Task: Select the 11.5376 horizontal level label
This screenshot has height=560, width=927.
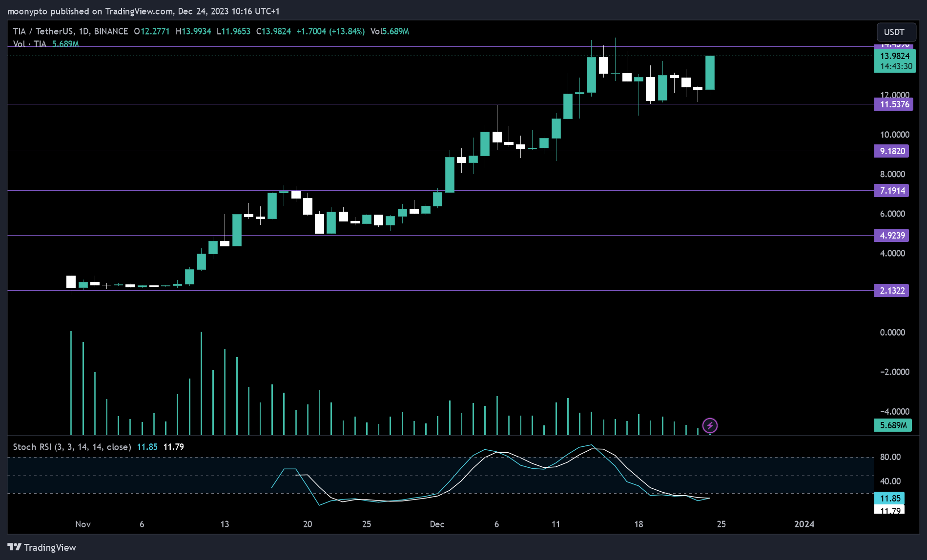Action: (x=894, y=104)
